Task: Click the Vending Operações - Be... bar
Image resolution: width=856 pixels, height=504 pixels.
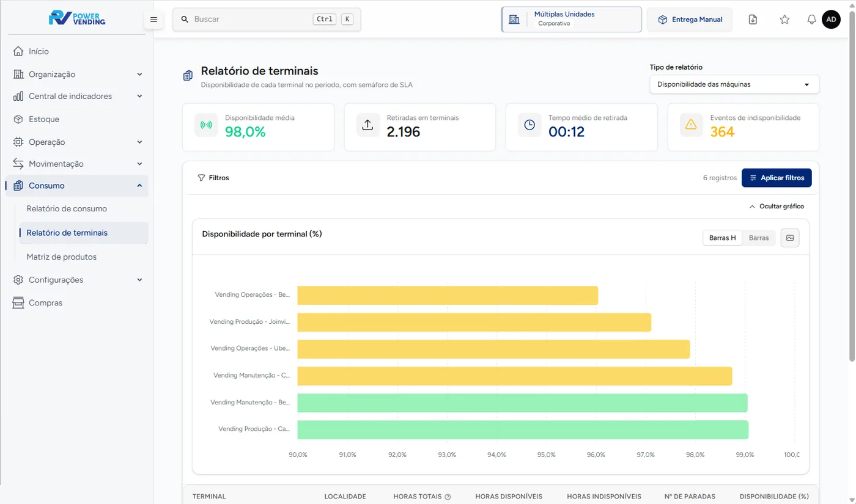Action: (448, 296)
